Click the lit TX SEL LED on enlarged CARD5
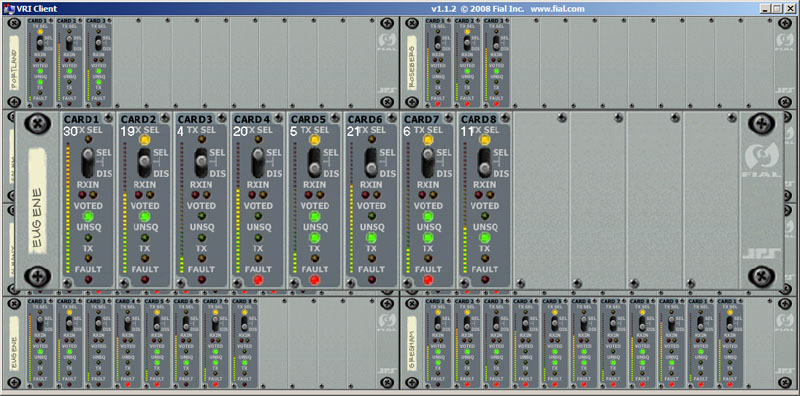Viewport: 800px width, 396px height. point(315,139)
